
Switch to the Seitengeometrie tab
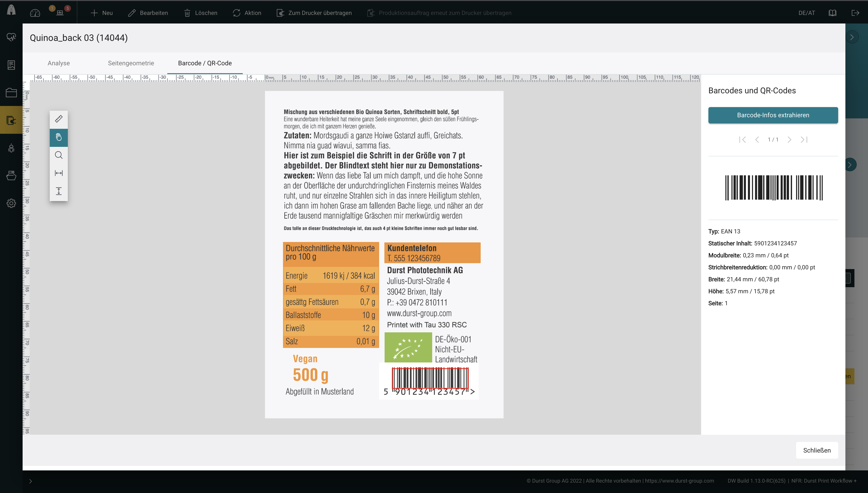(x=131, y=63)
